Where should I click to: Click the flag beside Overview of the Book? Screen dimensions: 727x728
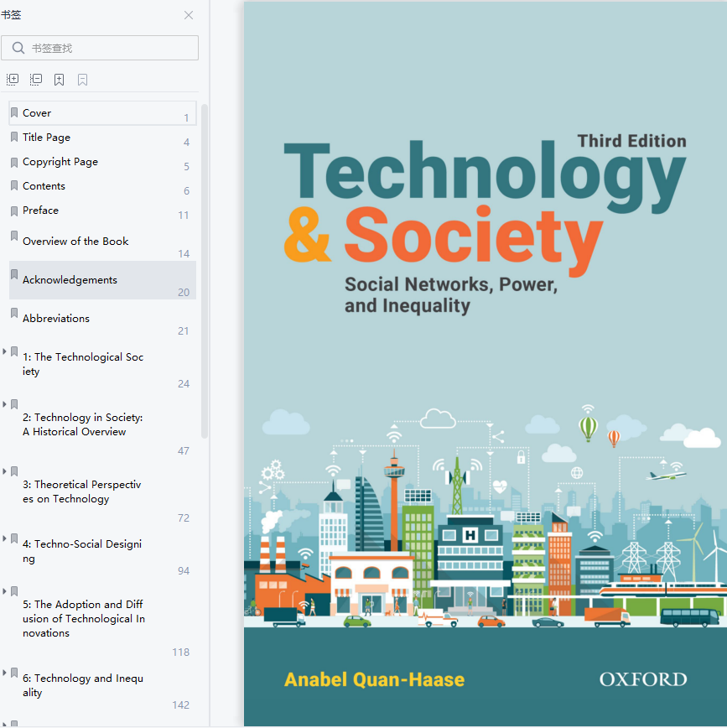[x=14, y=236]
